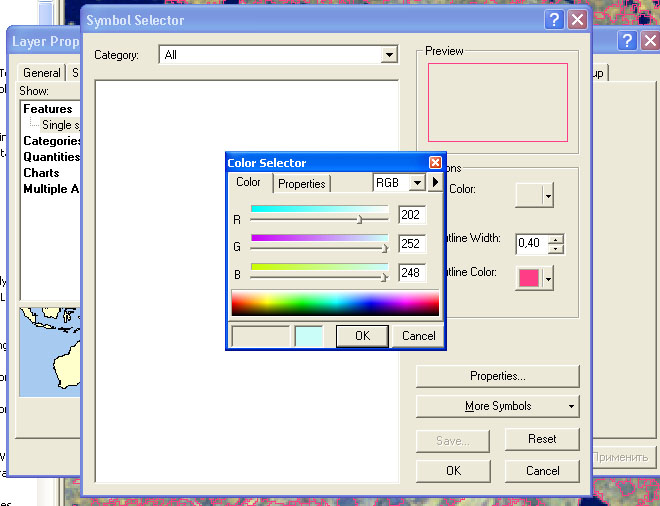Open General tab in Layer Properties
Viewport: 660px width, 506px height.
[42, 73]
